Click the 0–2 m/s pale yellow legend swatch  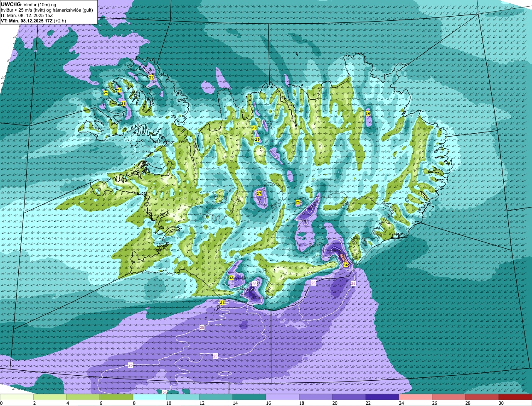(17, 397)
